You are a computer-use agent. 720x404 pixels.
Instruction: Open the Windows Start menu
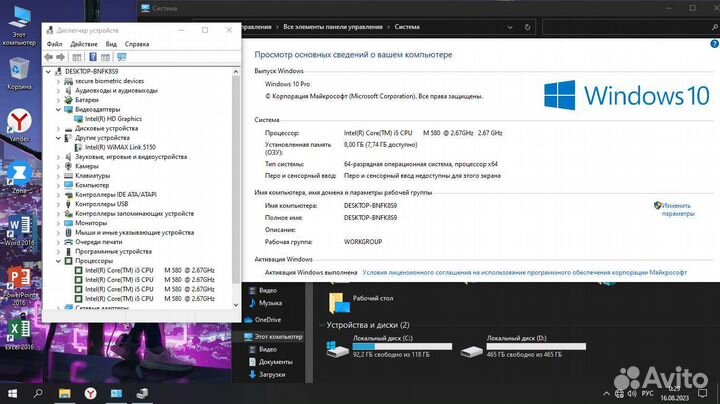(x=13, y=393)
